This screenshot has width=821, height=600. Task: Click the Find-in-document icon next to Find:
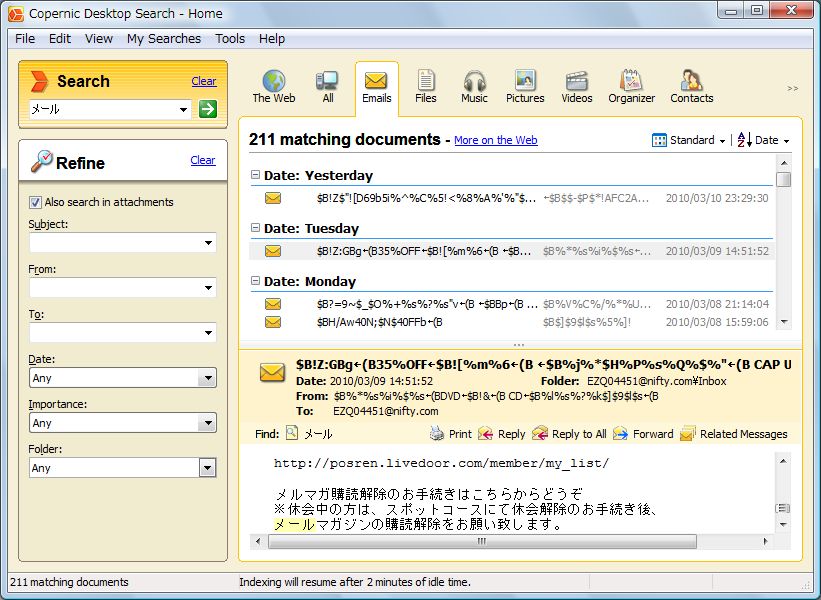[292, 433]
